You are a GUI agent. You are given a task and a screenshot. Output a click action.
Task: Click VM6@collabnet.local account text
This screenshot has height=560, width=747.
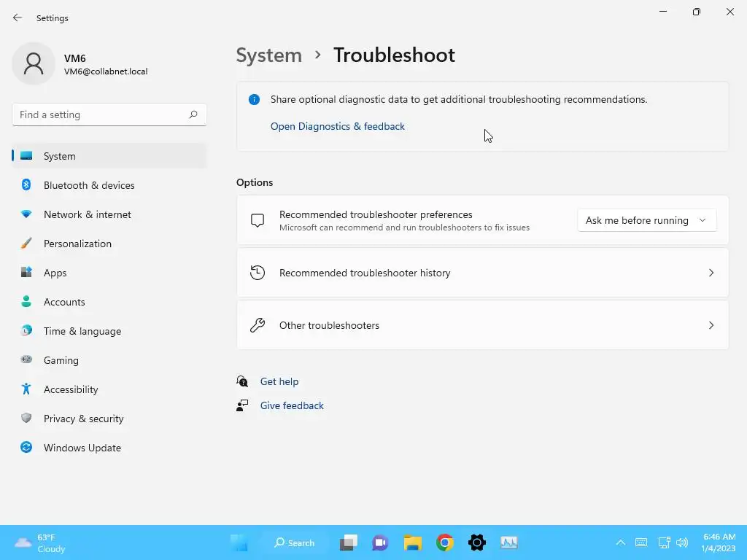[106, 71]
